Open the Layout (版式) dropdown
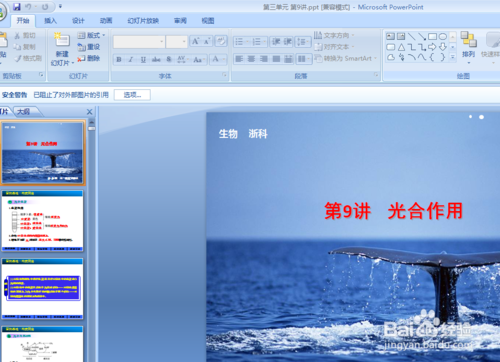The image size is (500, 362). [x=91, y=35]
